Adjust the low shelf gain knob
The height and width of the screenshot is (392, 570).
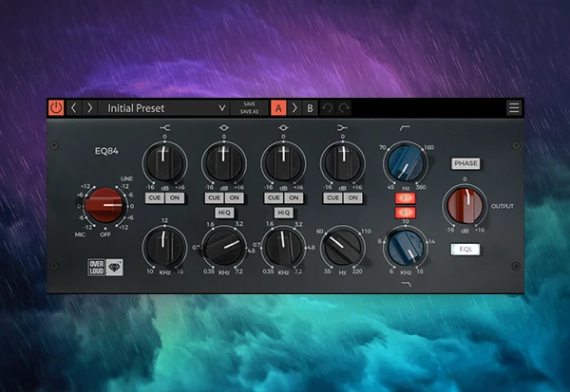coord(342,162)
